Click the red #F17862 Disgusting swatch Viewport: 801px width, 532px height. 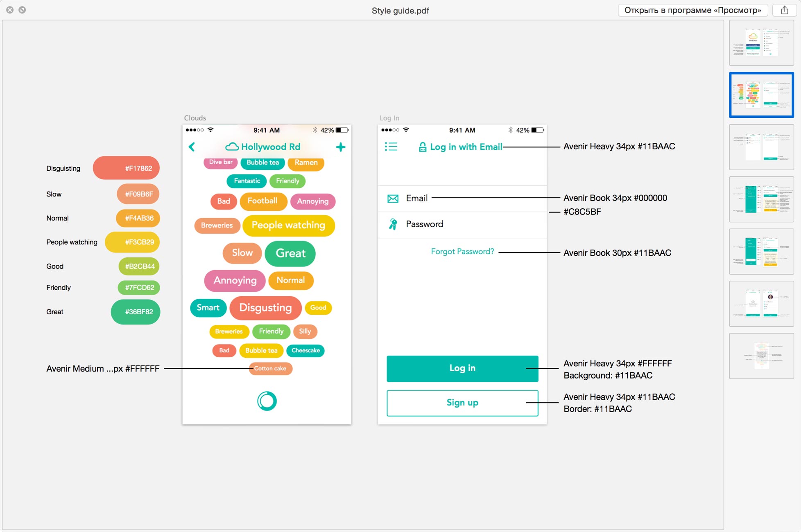(126, 168)
